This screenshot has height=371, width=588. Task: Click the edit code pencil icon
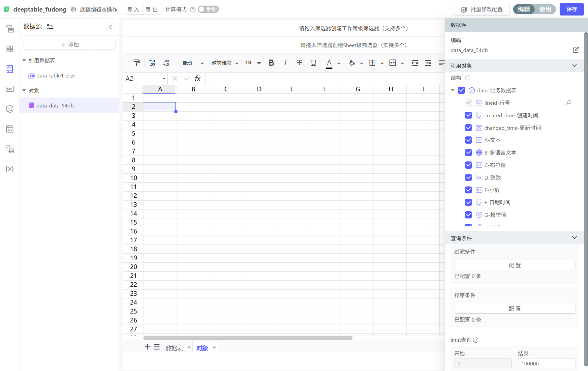575,50
